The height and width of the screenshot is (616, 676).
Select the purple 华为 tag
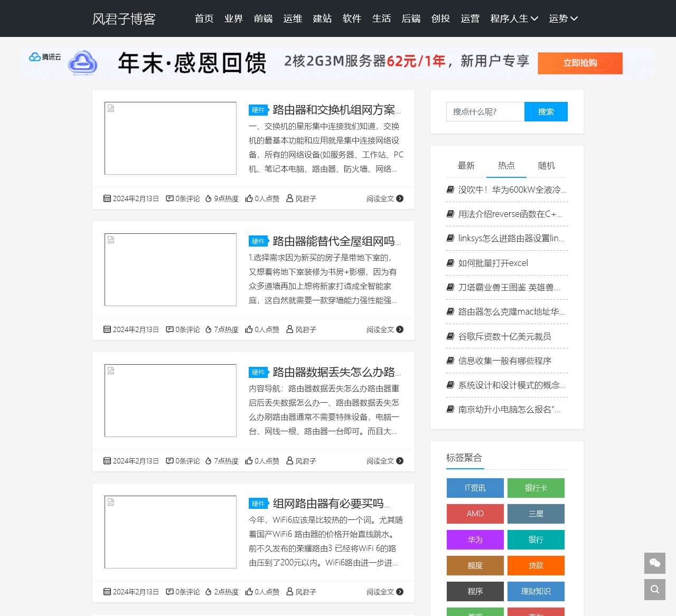[475, 539]
